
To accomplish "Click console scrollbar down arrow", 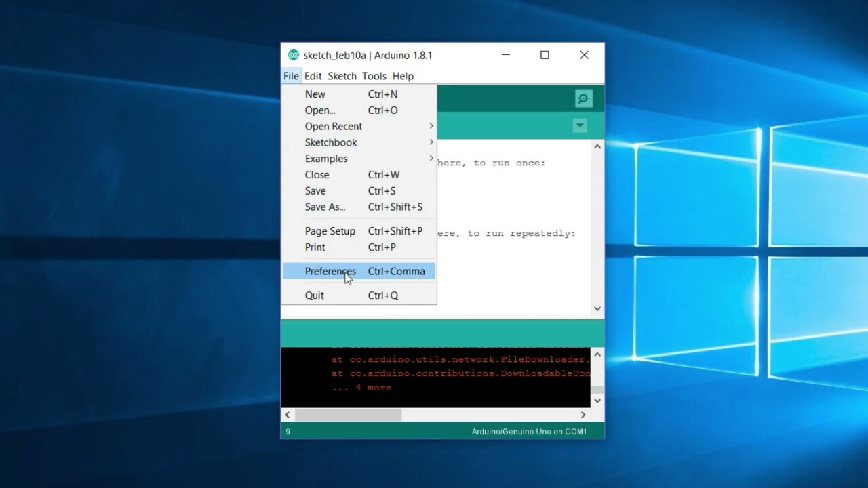I will click(597, 401).
